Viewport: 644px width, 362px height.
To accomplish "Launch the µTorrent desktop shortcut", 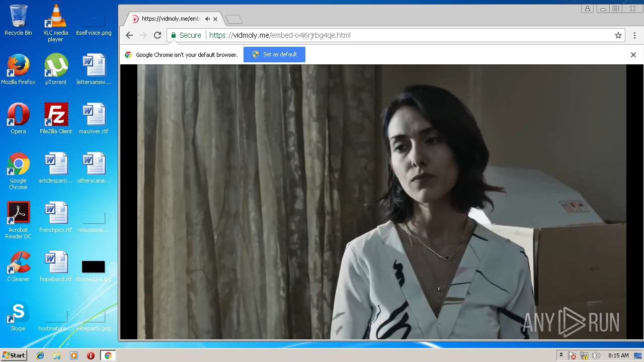I will point(56,69).
